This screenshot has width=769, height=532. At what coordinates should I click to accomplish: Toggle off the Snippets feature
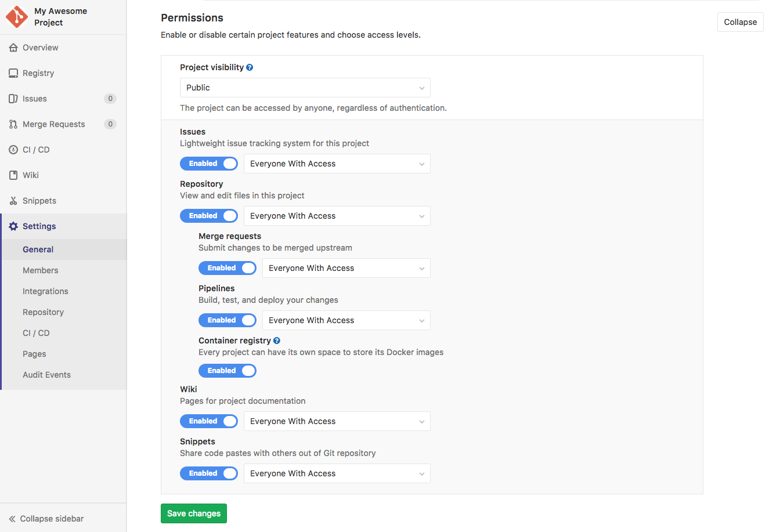pyautogui.click(x=209, y=473)
